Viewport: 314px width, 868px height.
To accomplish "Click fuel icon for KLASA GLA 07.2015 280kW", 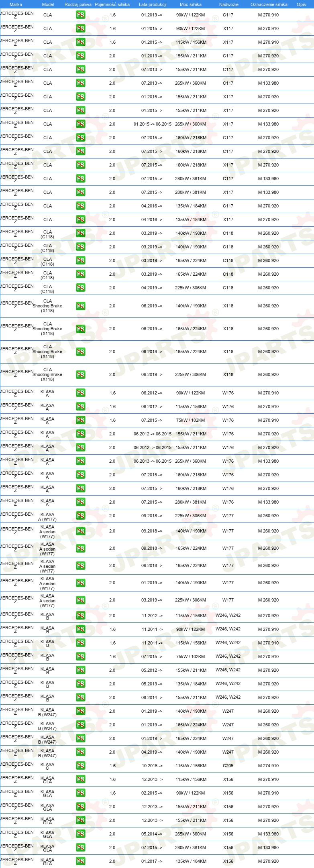I will click(x=80, y=848).
